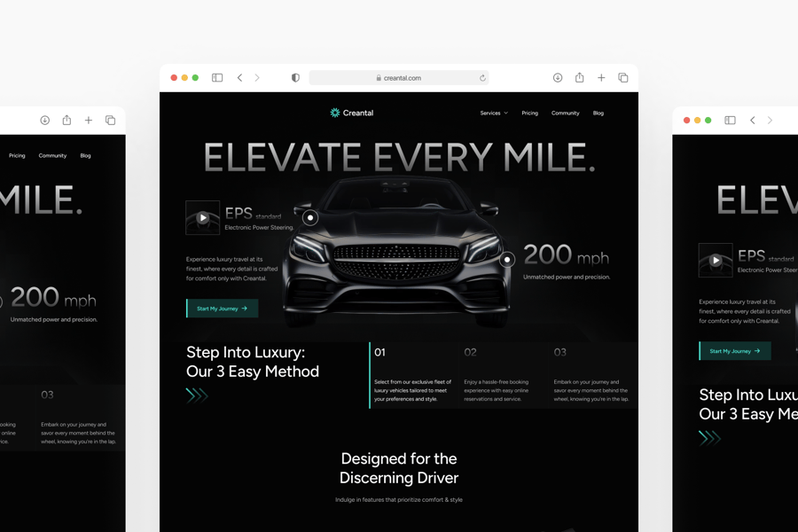Go back in center browser window
This screenshot has height=532, width=798.
[x=239, y=78]
